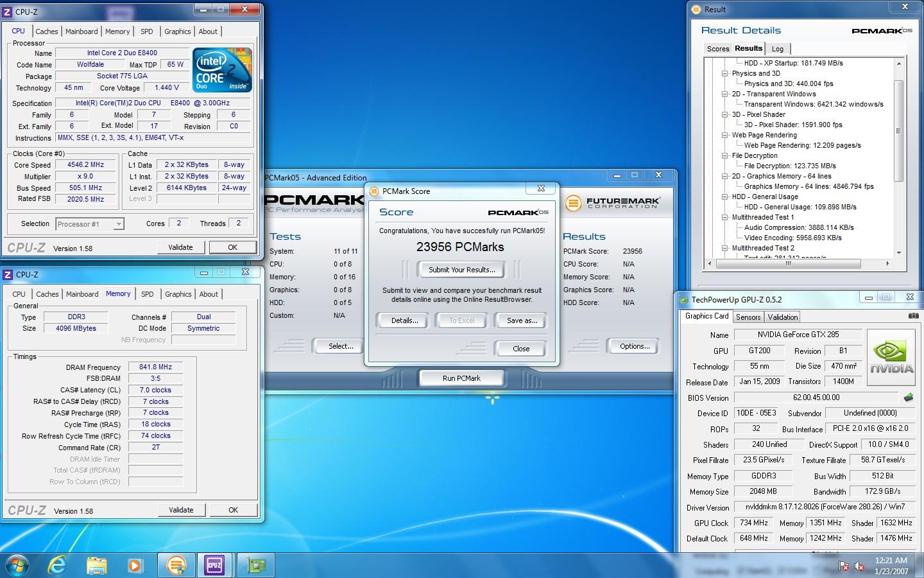Screen dimensions: 924x578
Task: Click the PCMark Score dialog title icon
Action: [374, 191]
